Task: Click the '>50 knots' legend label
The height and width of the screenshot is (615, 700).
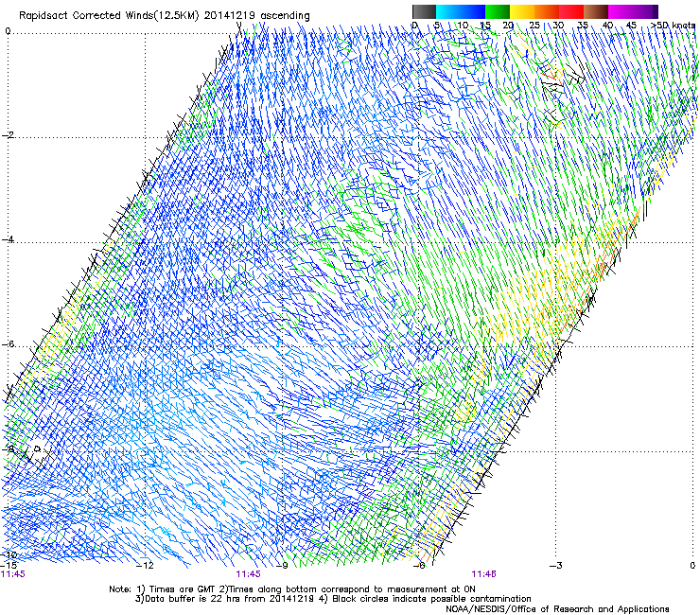Action: (673, 26)
